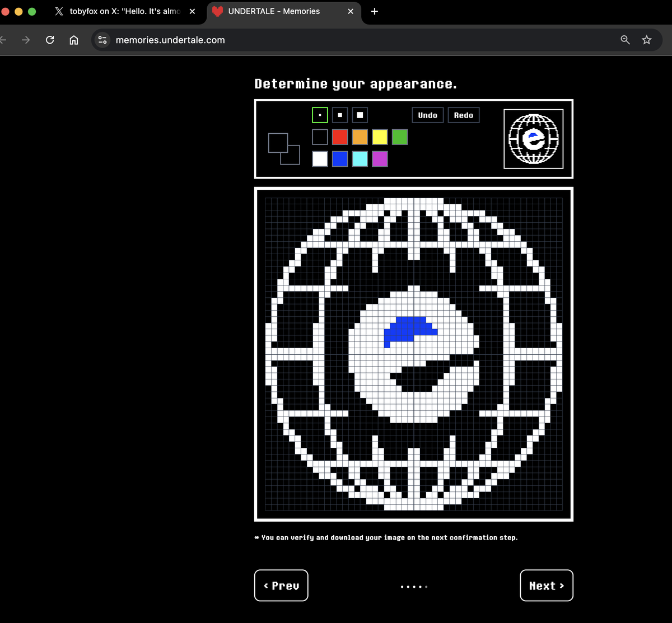Pick the yellow color swatch
The height and width of the screenshot is (623, 672).
coord(380,137)
